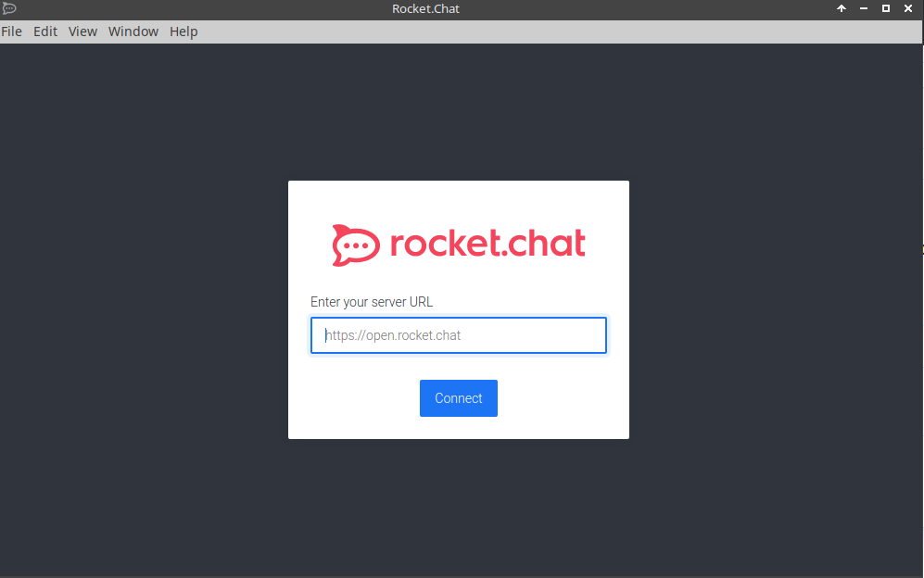Maximize the Rocket.Chat window
Viewport: 924px width, 578px height.
pos(886,8)
